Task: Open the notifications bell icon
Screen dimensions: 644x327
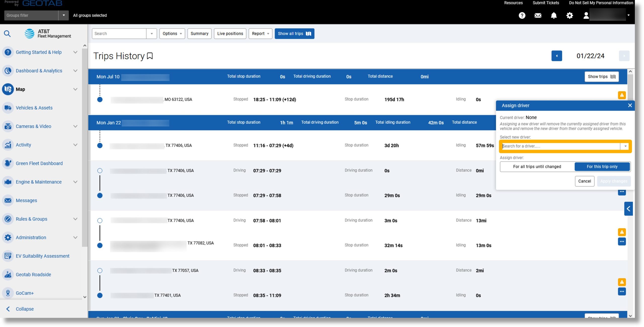Action: 554,16
